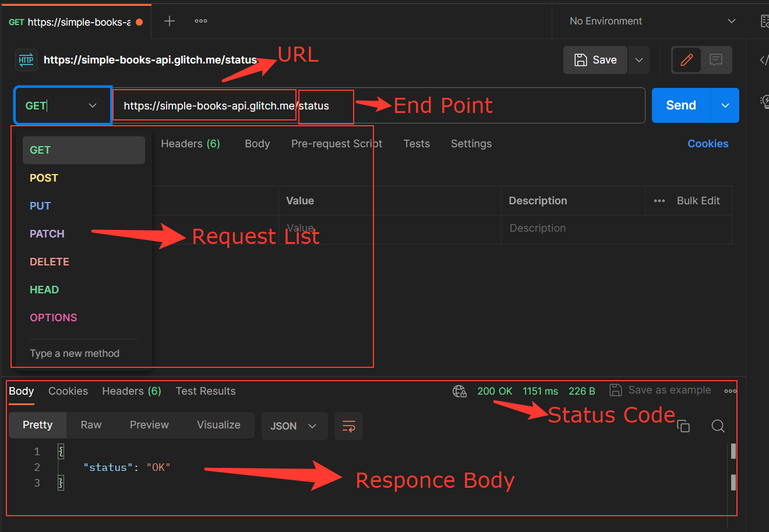Open the request Settings tab

(x=471, y=144)
